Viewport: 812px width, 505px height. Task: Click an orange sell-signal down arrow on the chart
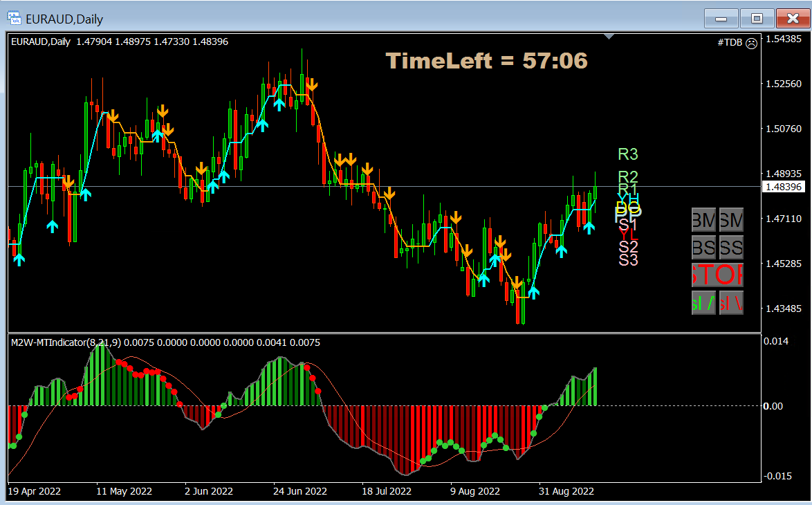[312, 85]
